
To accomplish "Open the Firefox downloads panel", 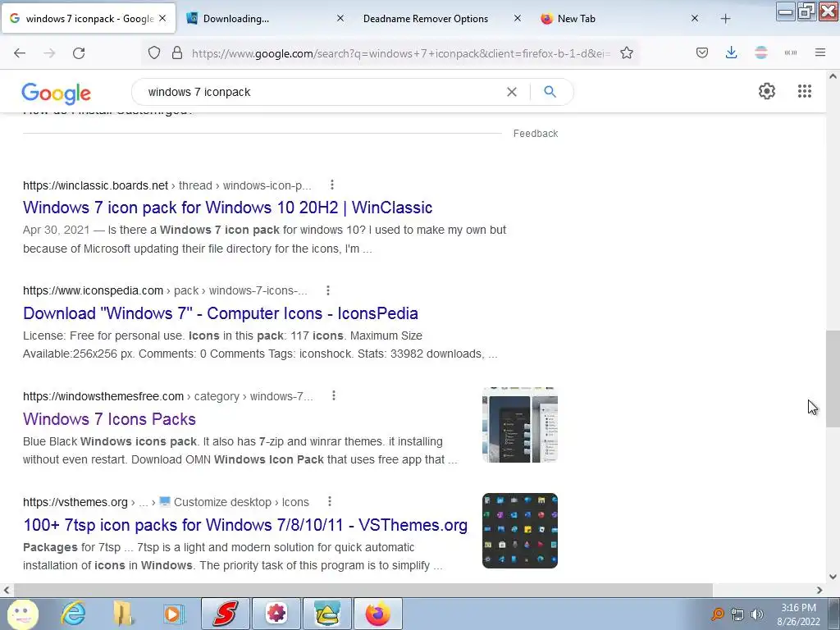I will (731, 53).
